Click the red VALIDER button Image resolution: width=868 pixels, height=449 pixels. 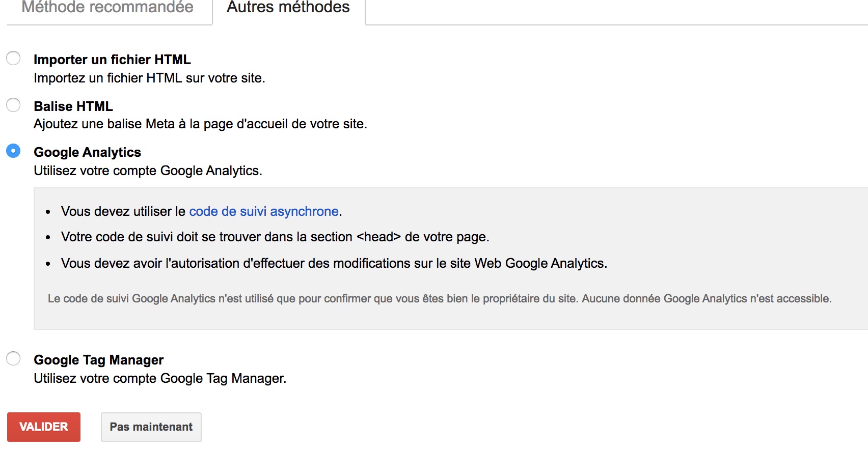[x=44, y=427]
